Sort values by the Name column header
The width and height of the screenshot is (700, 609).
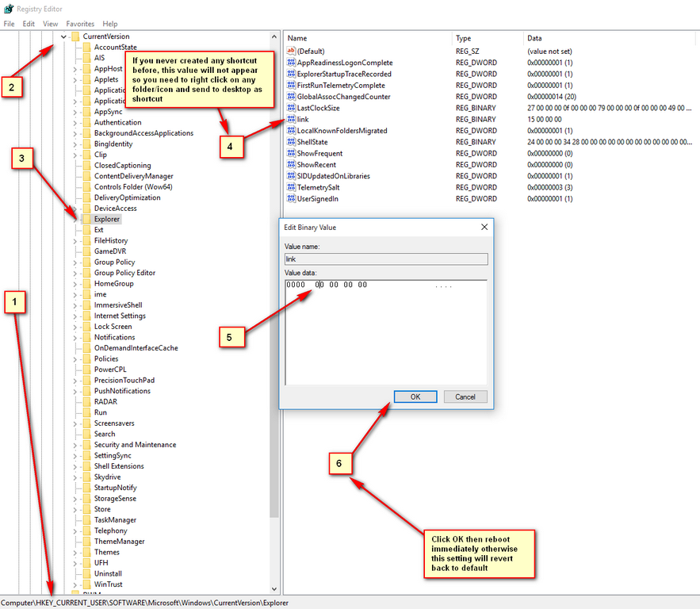click(367, 38)
